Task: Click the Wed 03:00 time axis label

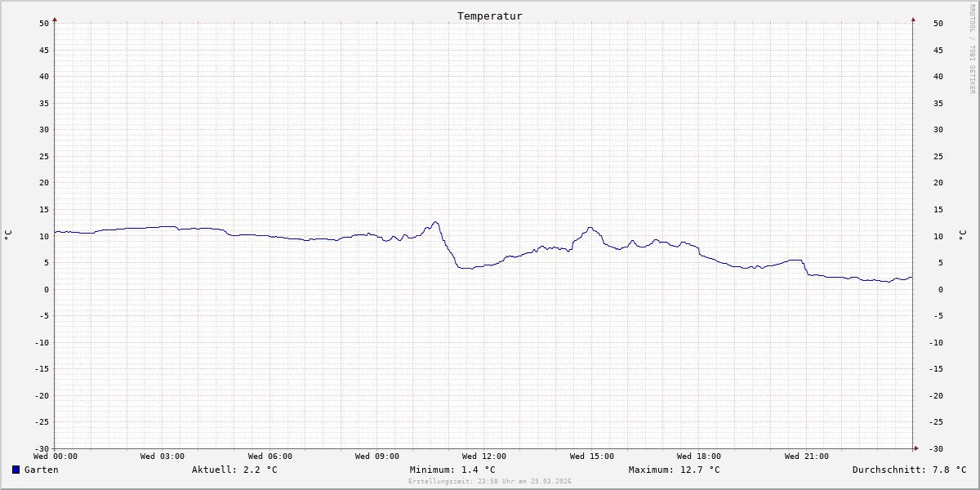Action: 163,457
